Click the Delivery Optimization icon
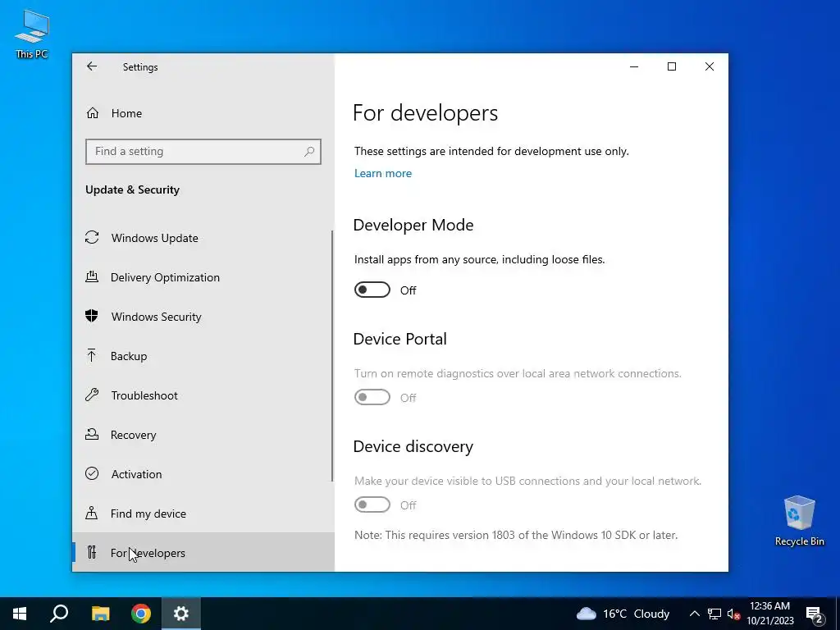Image resolution: width=840 pixels, height=630 pixels. (92, 277)
